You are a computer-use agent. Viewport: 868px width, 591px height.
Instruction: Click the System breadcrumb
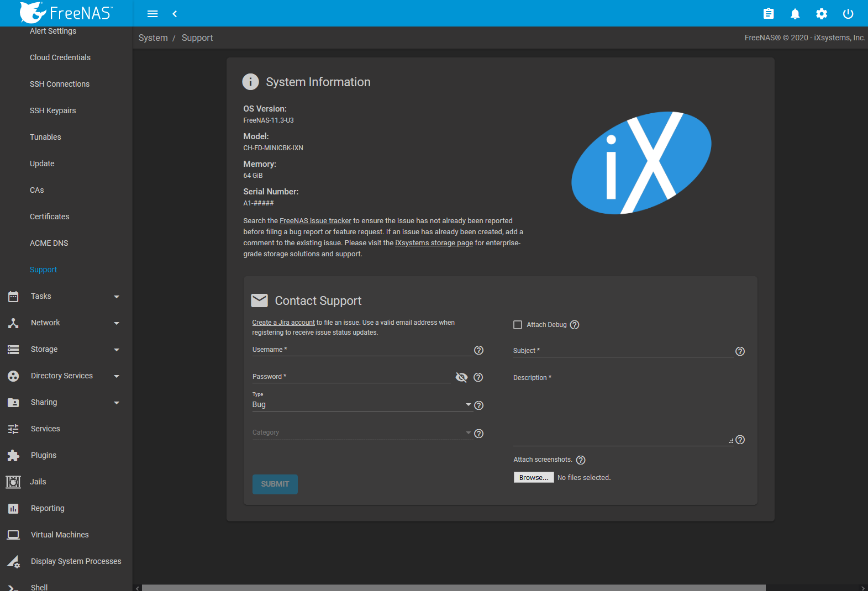coord(153,38)
